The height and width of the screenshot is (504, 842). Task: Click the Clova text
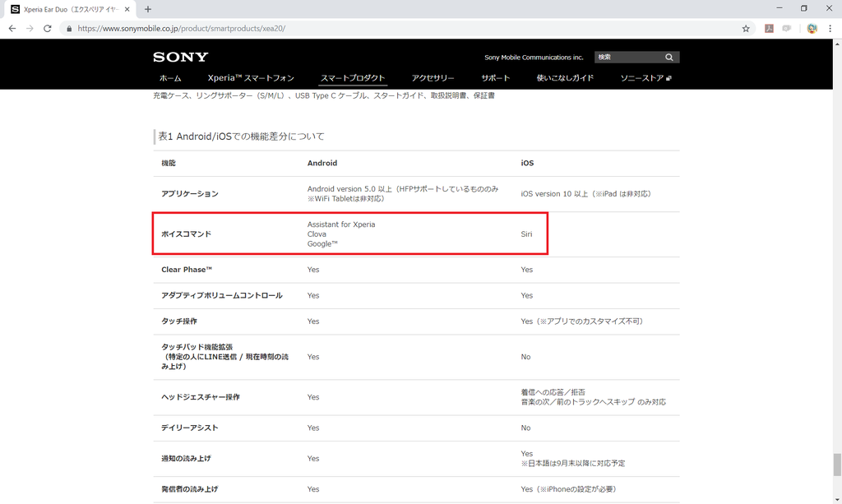pyautogui.click(x=317, y=234)
